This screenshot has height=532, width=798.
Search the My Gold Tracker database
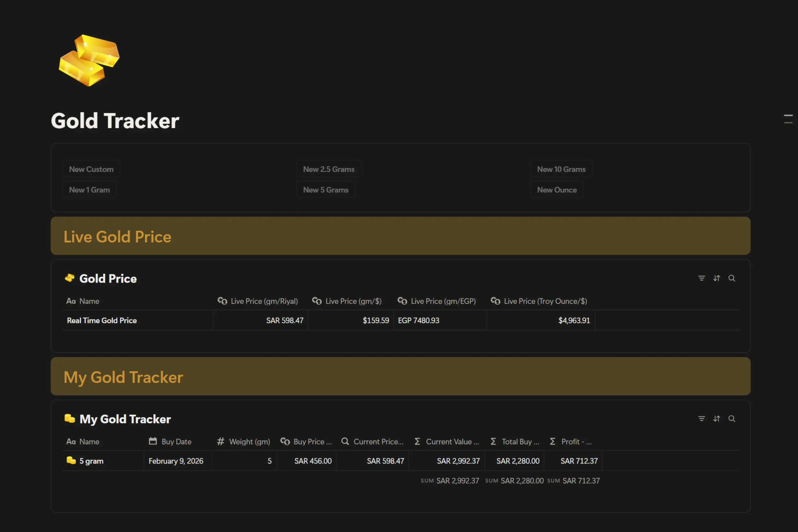point(732,419)
